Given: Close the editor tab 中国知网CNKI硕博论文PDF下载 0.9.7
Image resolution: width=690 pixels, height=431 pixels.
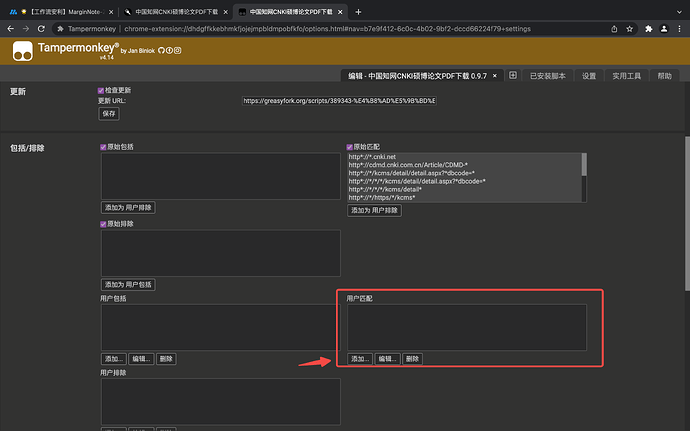Looking at the screenshot, I should (495, 76).
